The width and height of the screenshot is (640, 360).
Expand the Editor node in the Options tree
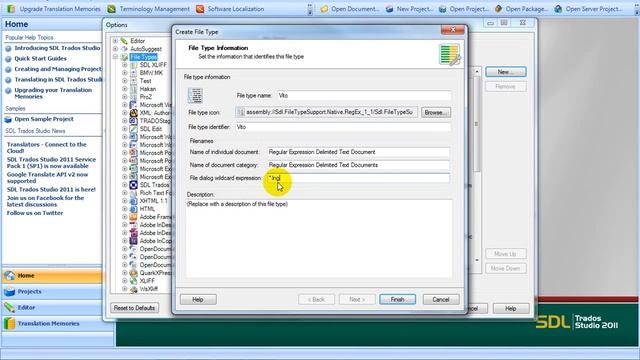coord(115,41)
